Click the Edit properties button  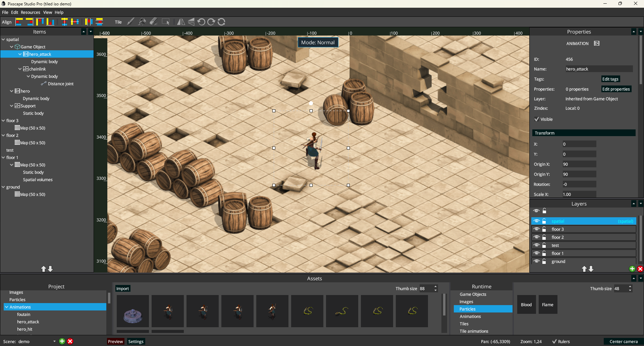pyautogui.click(x=616, y=89)
